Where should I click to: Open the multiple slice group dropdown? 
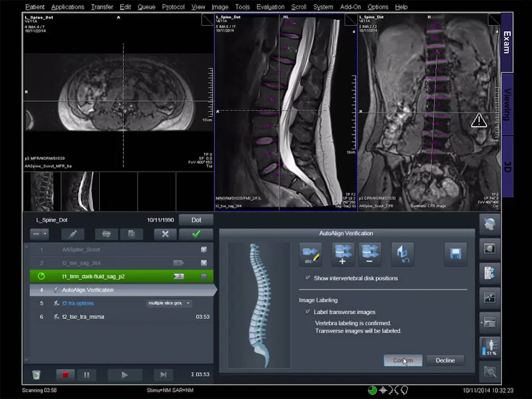[169, 303]
